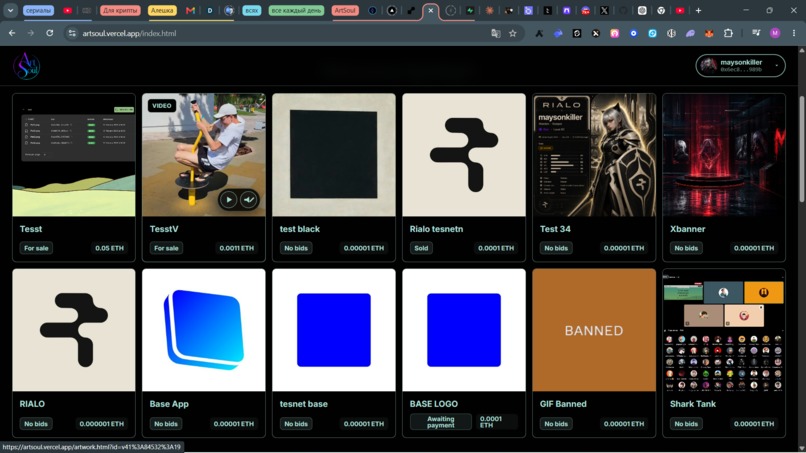Open the Rialo tesnetn artwork image
The image size is (806, 453).
464,155
